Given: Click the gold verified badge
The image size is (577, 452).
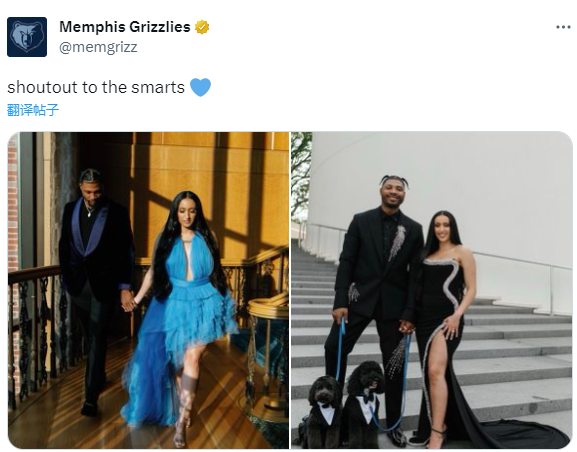Looking at the screenshot, I should pyautogui.click(x=202, y=27).
